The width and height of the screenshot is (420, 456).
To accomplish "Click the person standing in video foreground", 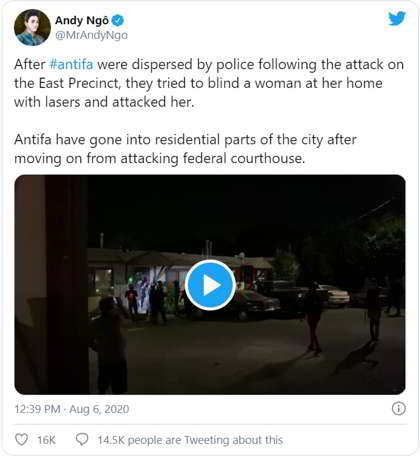I will click(x=108, y=345).
